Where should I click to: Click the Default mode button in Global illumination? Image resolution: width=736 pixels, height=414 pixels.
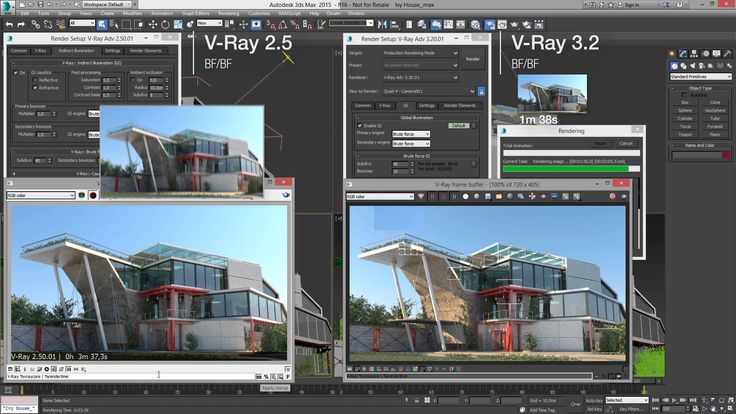(458, 126)
